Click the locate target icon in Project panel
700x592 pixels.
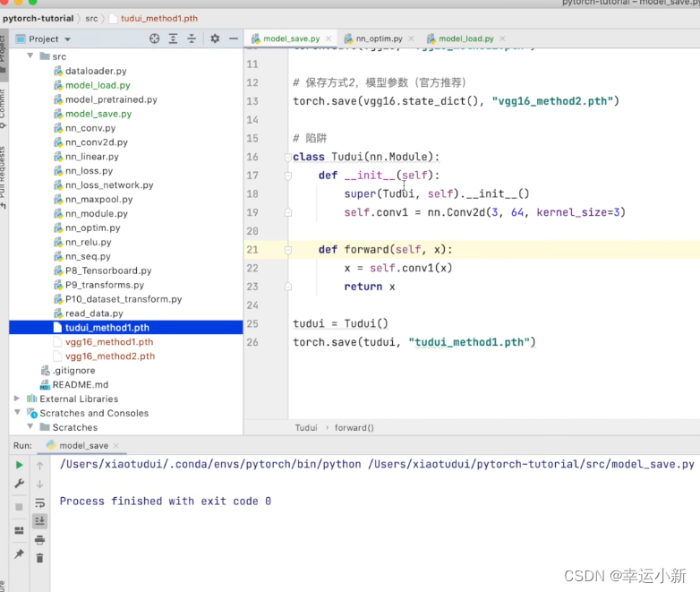click(154, 39)
